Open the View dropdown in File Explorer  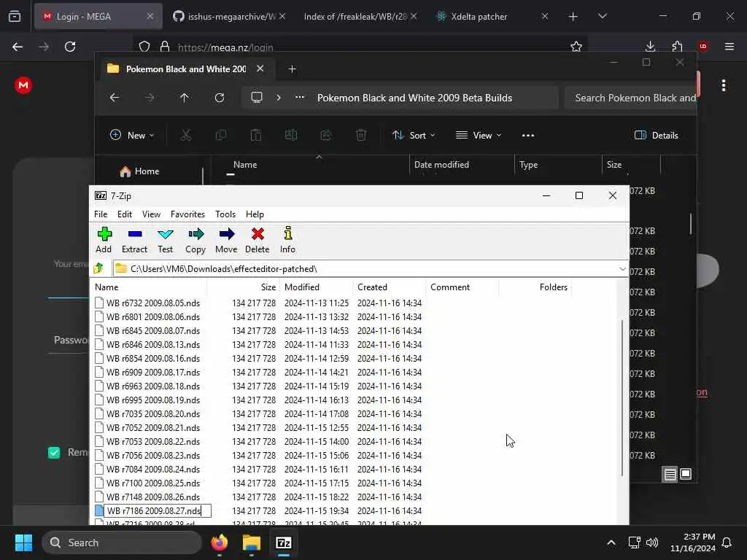(479, 135)
